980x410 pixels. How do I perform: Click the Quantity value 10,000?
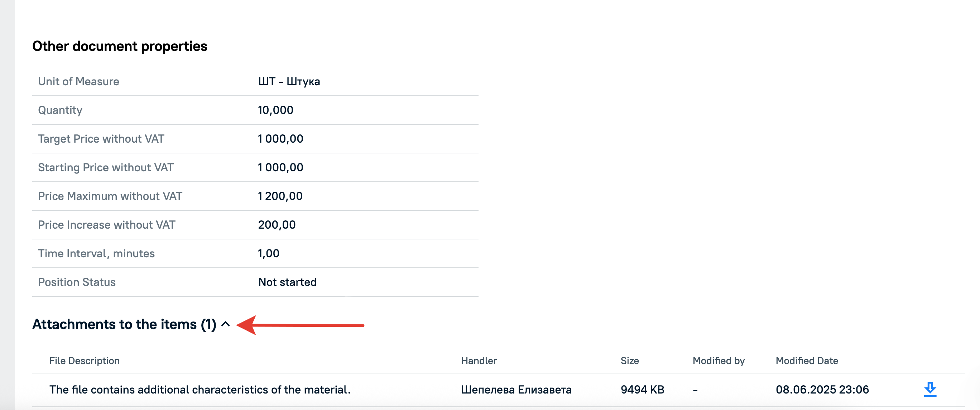[x=275, y=110]
